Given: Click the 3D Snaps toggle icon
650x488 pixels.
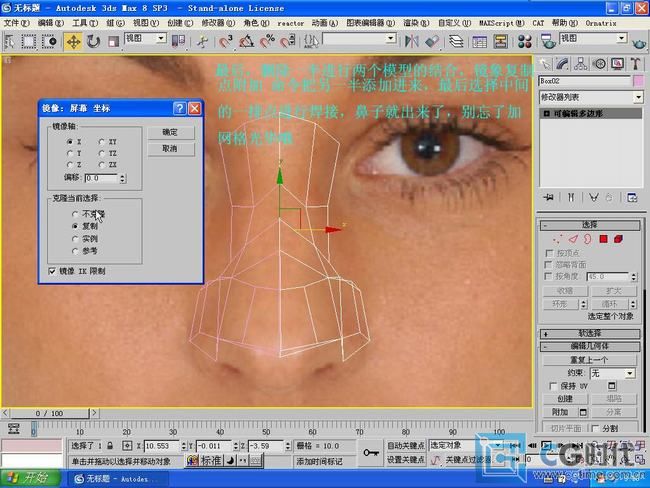Looking at the screenshot, I should pos(226,41).
